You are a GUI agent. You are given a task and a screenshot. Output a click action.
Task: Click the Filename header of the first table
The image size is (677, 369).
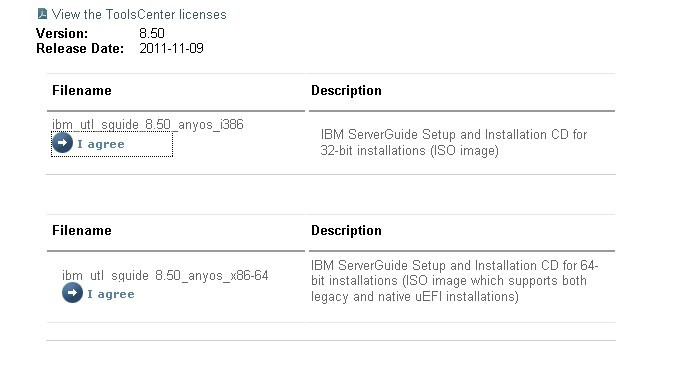tap(82, 90)
